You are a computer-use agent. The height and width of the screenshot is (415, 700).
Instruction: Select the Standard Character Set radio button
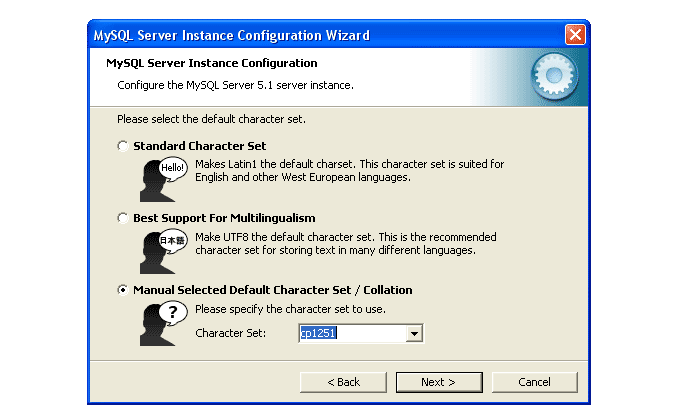pos(123,146)
